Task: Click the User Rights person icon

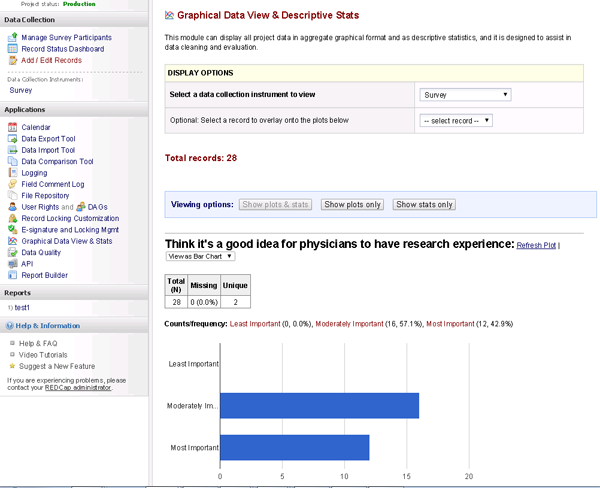Action: [13, 207]
